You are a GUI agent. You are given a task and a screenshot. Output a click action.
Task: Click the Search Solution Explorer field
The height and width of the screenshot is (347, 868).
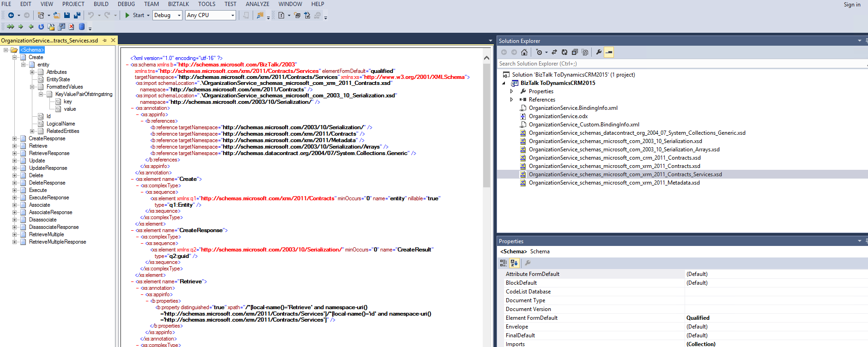[682, 64]
